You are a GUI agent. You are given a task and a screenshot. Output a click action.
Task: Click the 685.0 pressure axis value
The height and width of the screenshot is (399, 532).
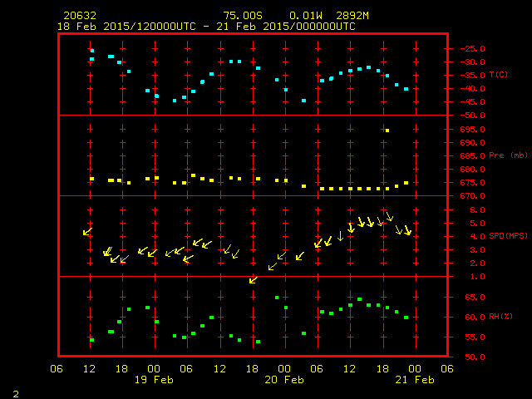pyautogui.click(x=473, y=156)
